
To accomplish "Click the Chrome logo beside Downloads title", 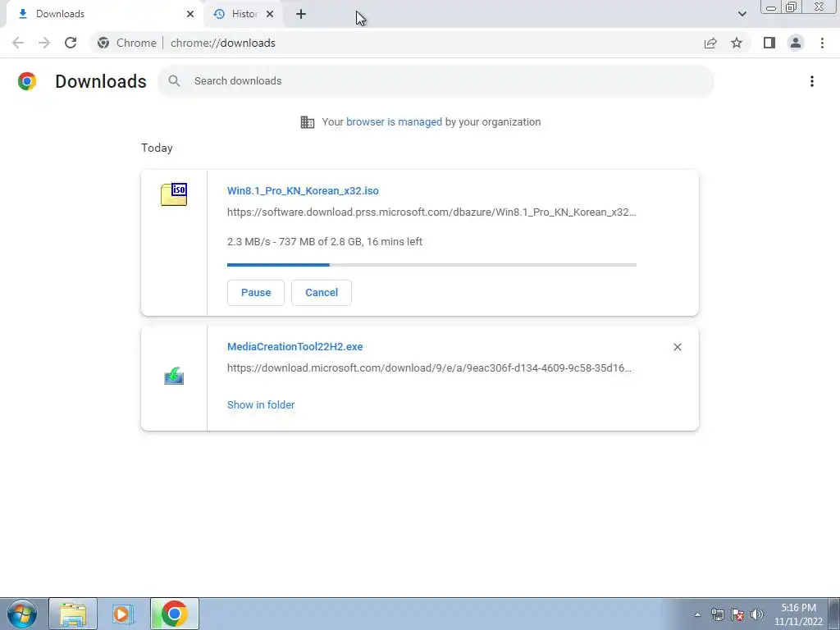I will pyautogui.click(x=27, y=81).
